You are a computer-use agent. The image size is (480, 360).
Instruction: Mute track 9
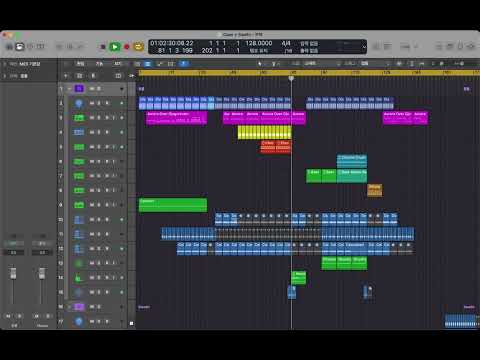(x=92, y=205)
